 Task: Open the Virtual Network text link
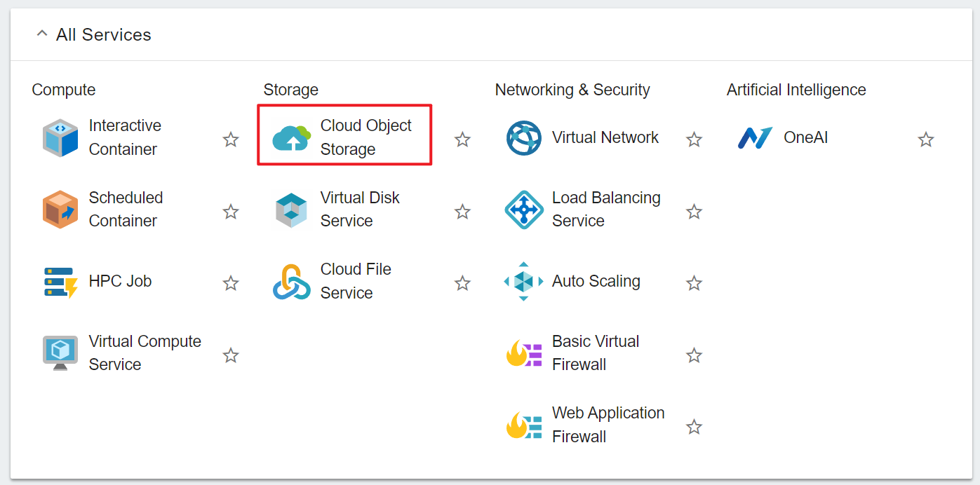605,137
